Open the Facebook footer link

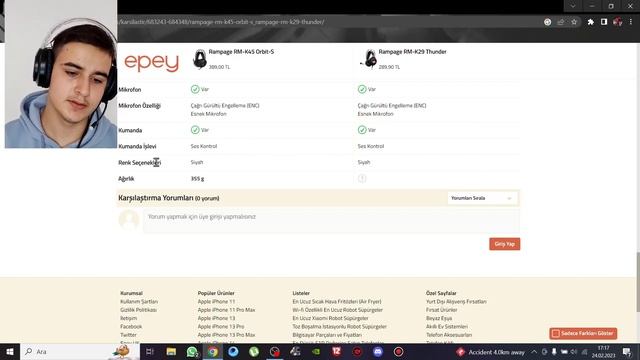pos(131,327)
